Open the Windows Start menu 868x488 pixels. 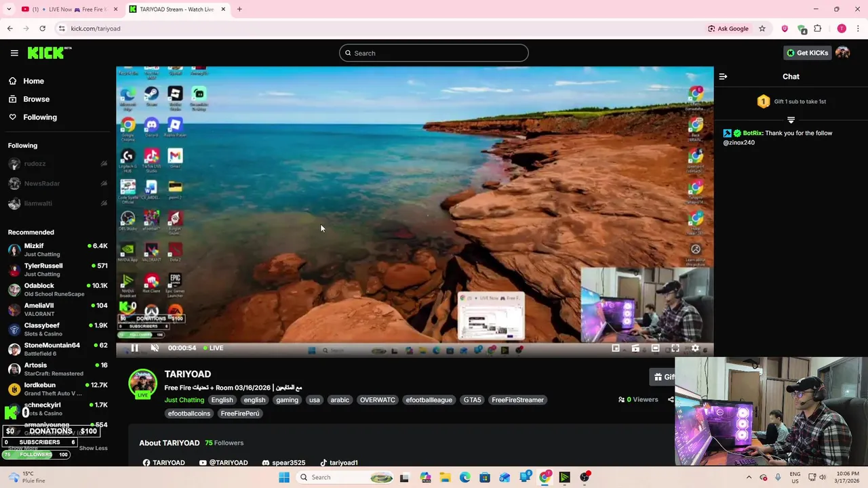coord(284,477)
